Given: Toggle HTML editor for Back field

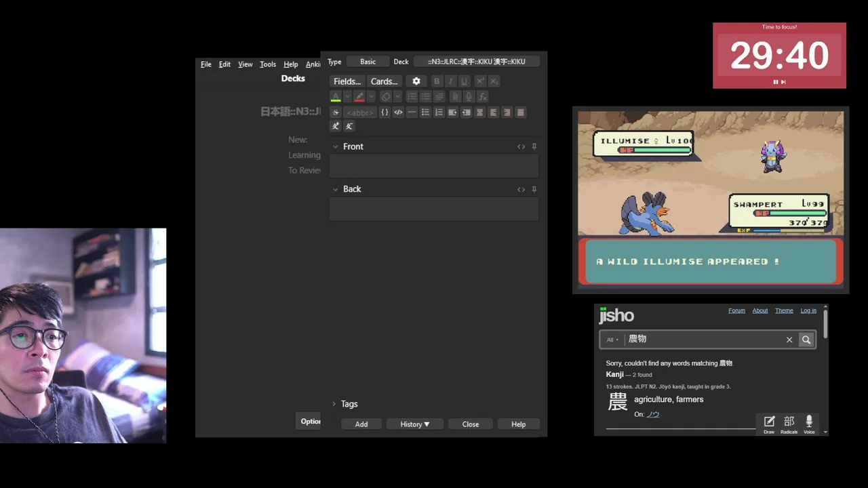Looking at the screenshot, I should 521,189.
